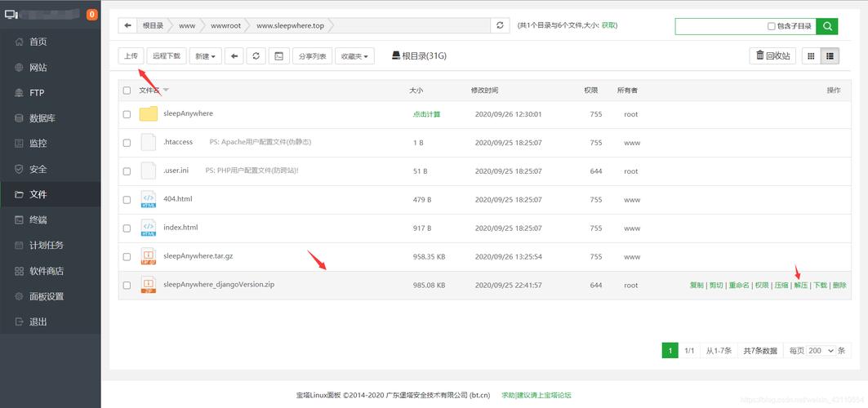The height and width of the screenshot is (408, 868).
Task: Open the recycle bin (回收站)
Action: pyautogui.click(x=772, y=55)
